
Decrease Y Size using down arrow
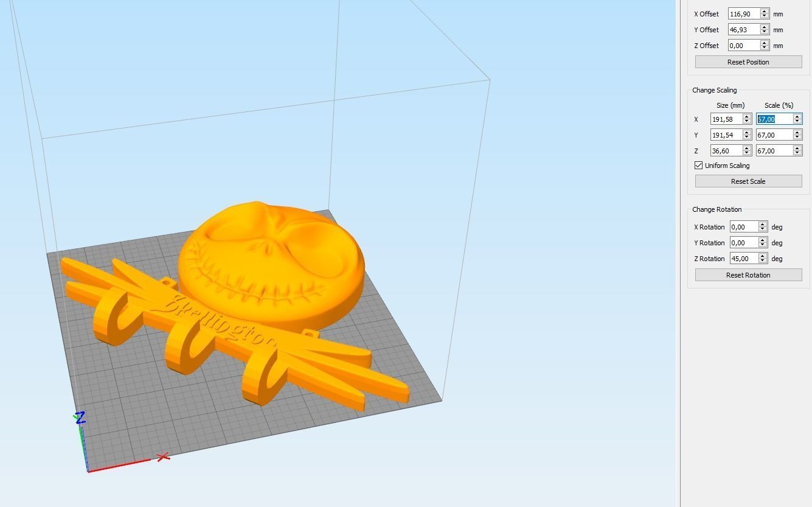point(747,138)
